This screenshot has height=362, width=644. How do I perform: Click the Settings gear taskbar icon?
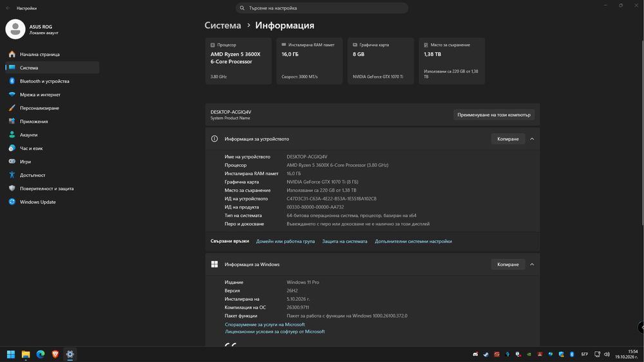pos(70,354)
